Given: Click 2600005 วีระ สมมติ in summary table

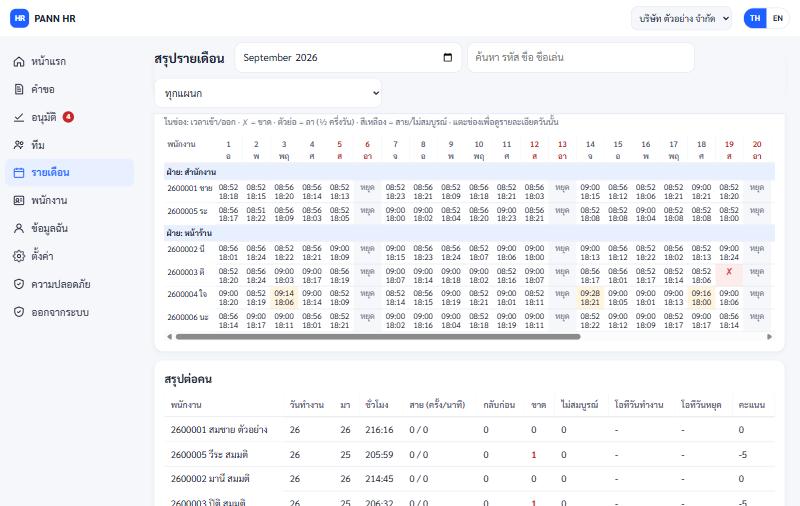Looking at the screenshot, I should coord(209,454).
